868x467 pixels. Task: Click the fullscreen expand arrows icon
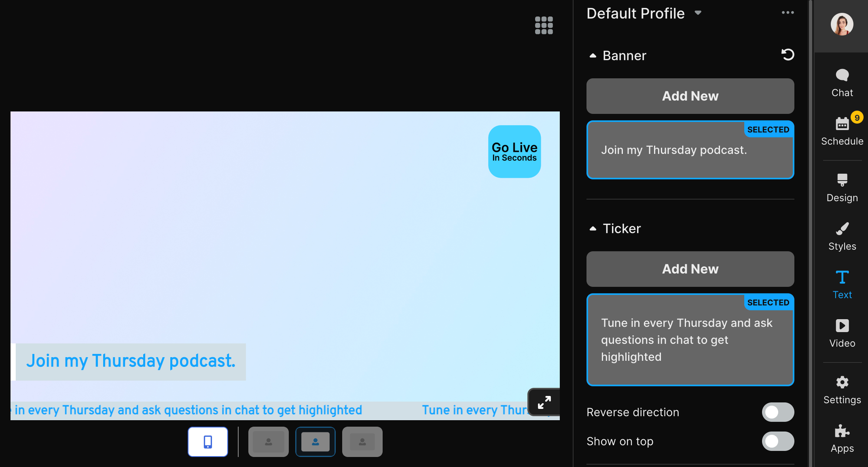(544, 402)
